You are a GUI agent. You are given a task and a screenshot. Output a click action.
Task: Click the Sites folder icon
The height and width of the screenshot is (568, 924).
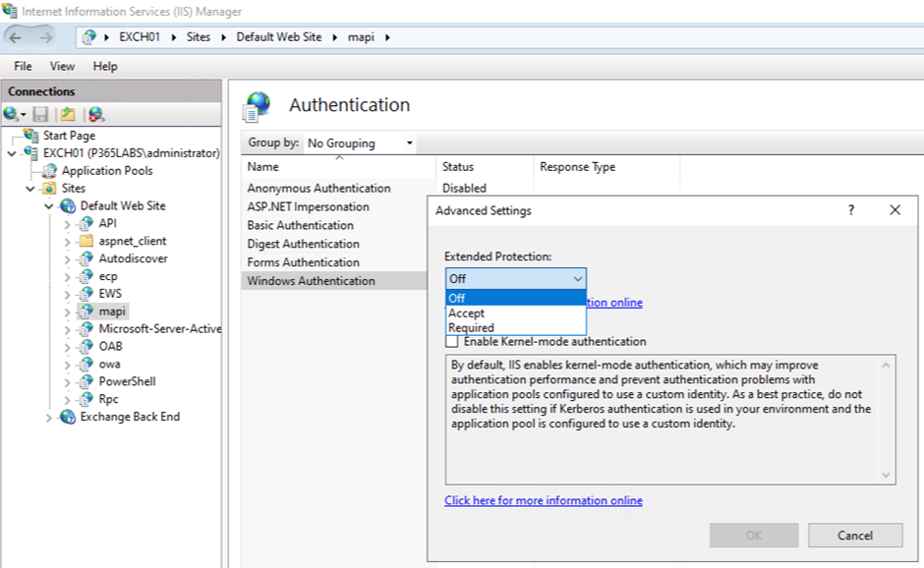tap(50, 188)
